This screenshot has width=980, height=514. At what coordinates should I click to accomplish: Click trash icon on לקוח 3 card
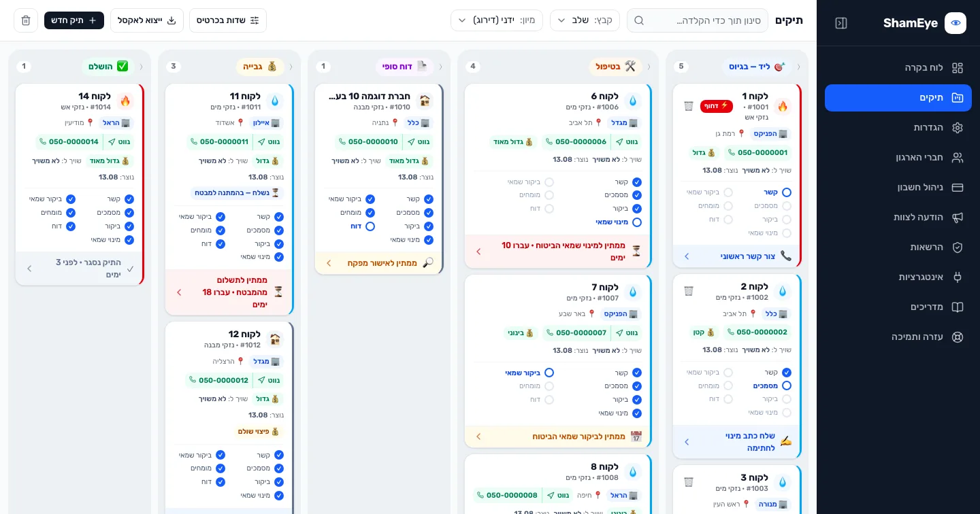click(689, 482)
